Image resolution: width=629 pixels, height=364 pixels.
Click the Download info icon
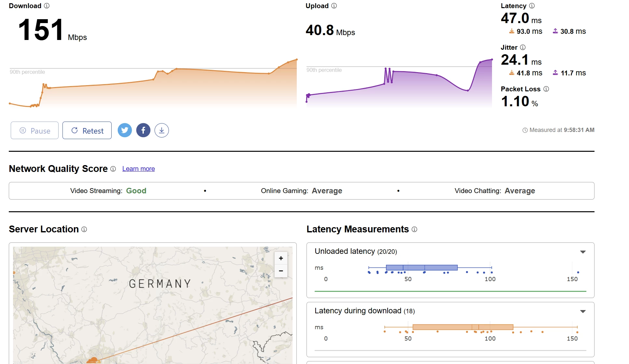(47, 6)
